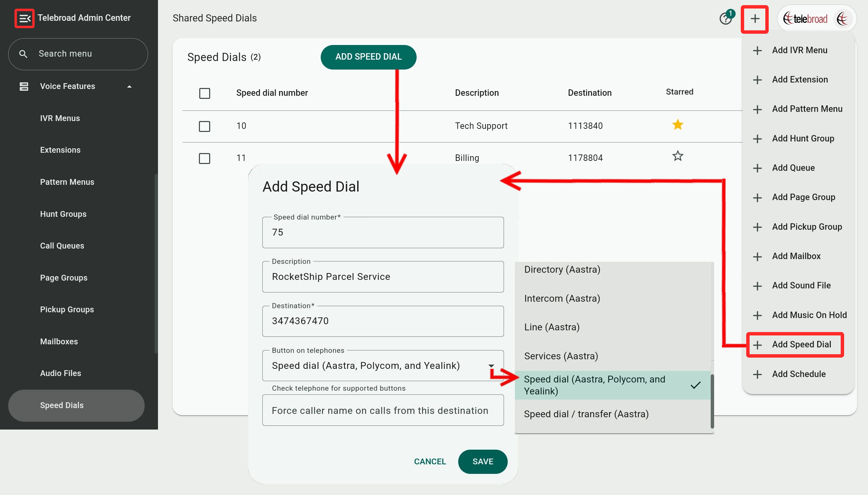This screenshot has height=495, width=868.
Task: Open the help question mark icon
Action: pyautogui.click(x=725, y=19)
